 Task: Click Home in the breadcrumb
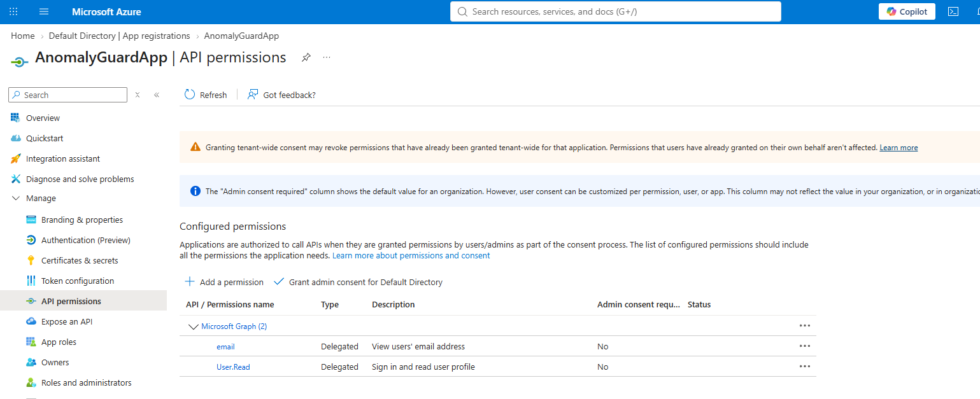pyautogui.click(x=23, y=36)
